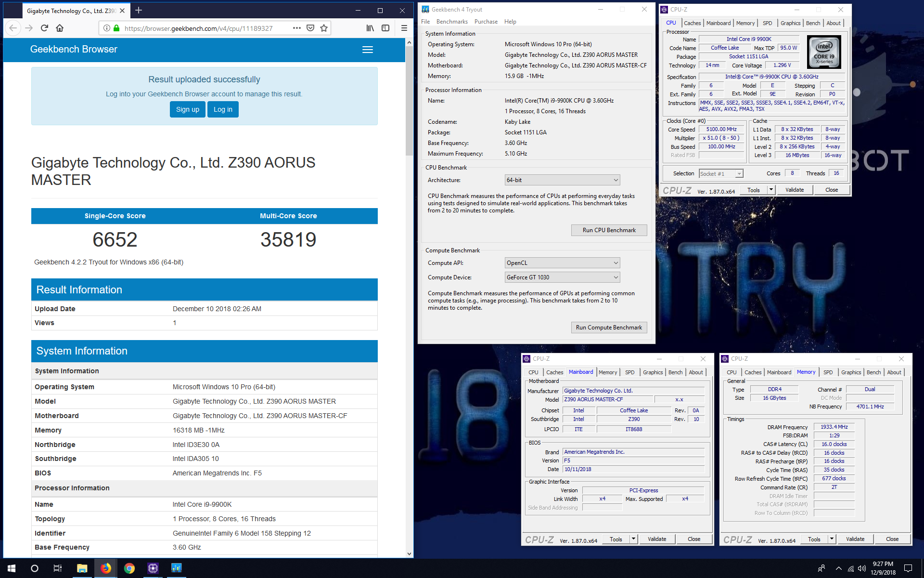
Task: Open Cortana search circle
Action: [35, 568]
